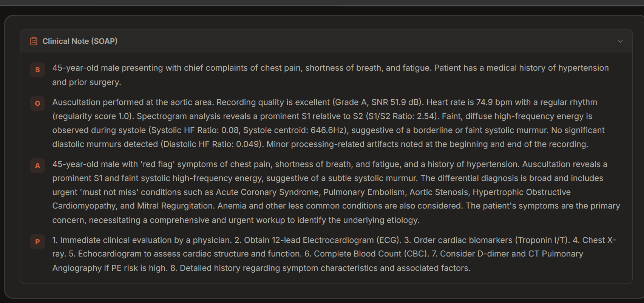Click the A assessment section badge
Image resolution: width=644 pixels, height=303 pixels.
[37, 165]
